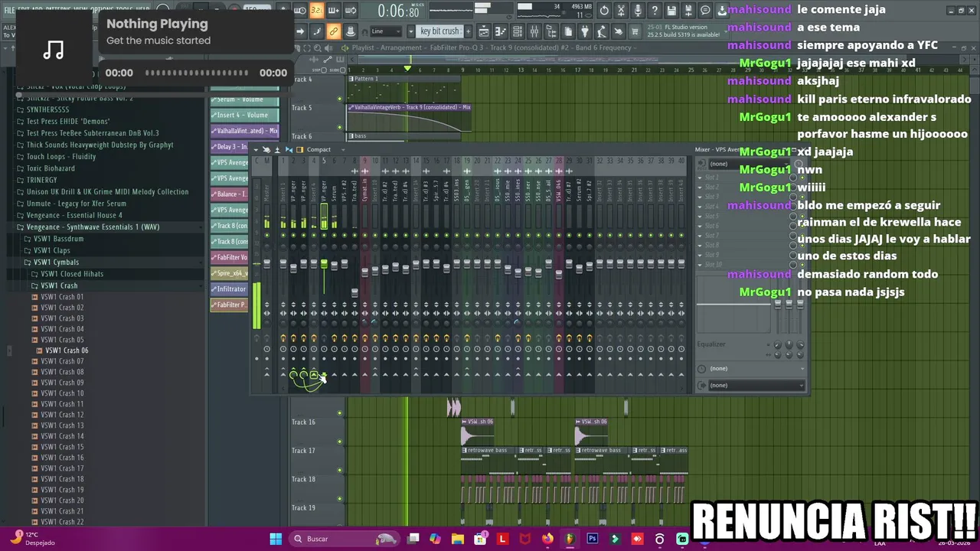
Task: Open the question mark help icon
Action: click(x=655, y=11)
